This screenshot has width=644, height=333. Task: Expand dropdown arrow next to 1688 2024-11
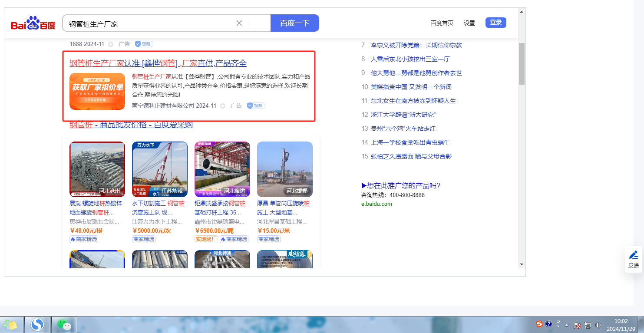tap(111, 44)
